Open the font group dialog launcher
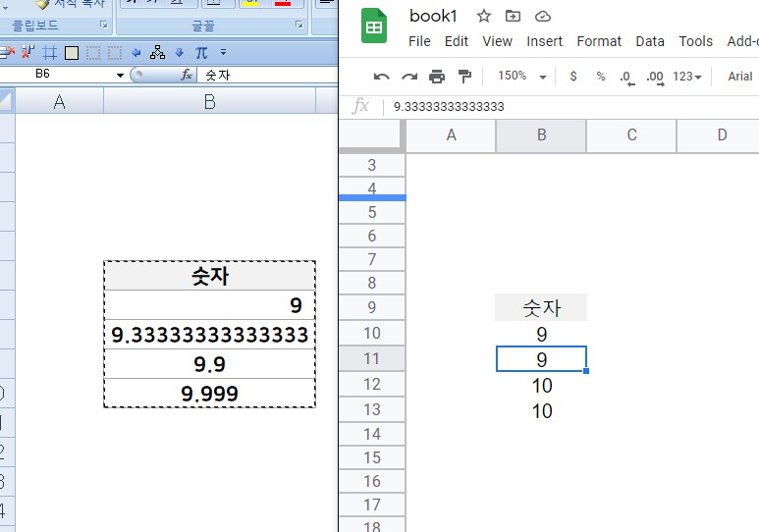This screenshot has height=532, width=759. (299, 25)
